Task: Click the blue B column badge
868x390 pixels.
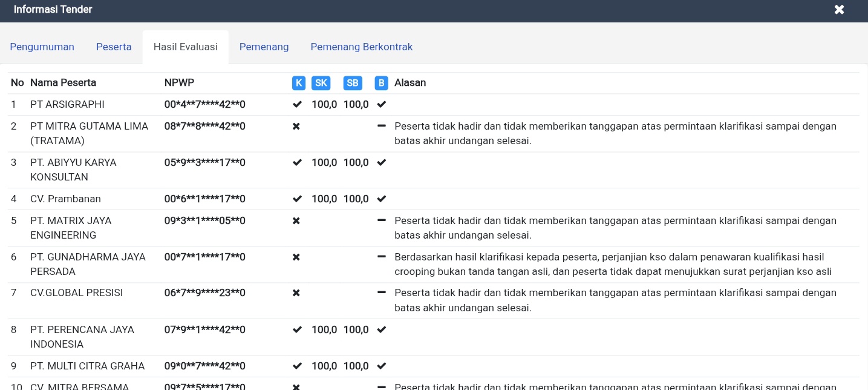Action: pyautogui.click(x=381, y=83)
